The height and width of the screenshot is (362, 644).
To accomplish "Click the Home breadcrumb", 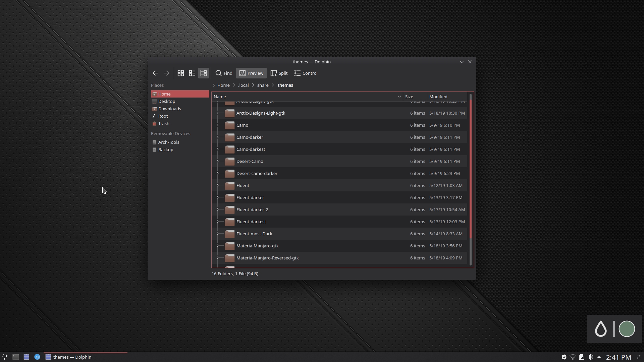I will pyautogui.click(x=223, y=85).
